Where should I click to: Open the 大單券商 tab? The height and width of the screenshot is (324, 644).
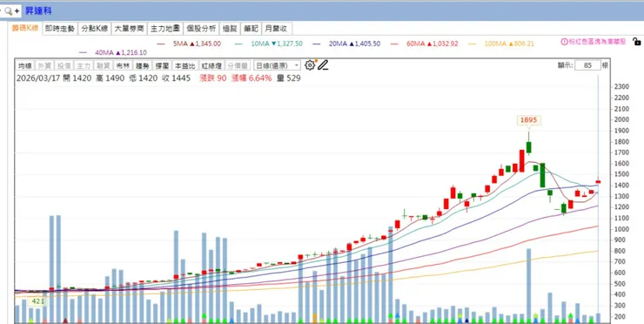pos(129,29)
